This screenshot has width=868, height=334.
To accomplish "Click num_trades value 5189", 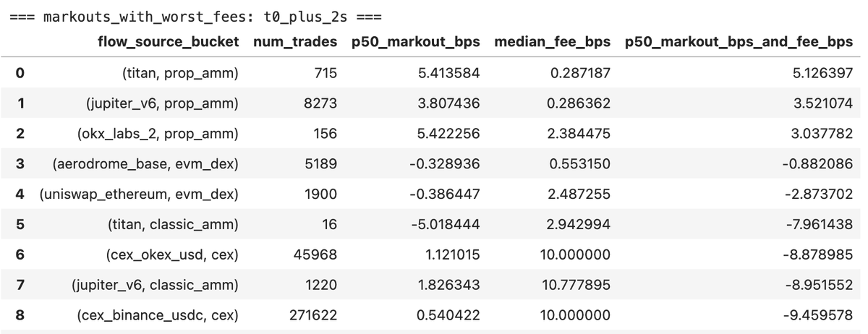I will [x=322, y=164].
